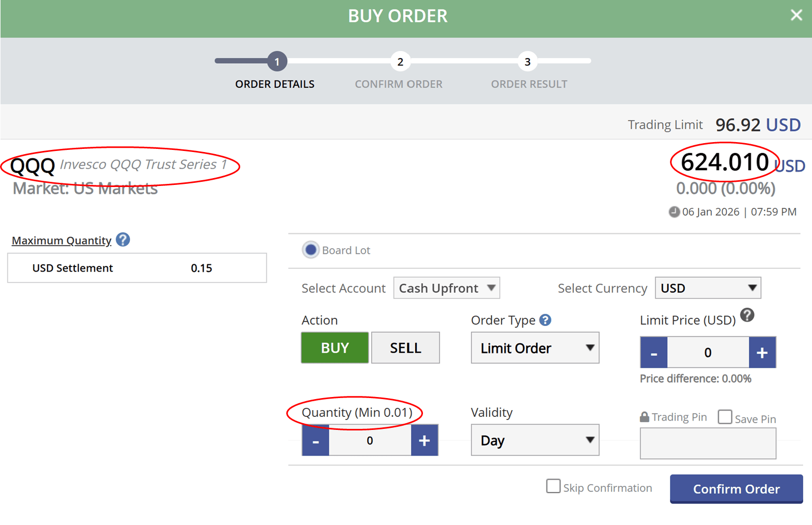
Task: Focus the Limit Price input field
Action: [x=708, y=353]
